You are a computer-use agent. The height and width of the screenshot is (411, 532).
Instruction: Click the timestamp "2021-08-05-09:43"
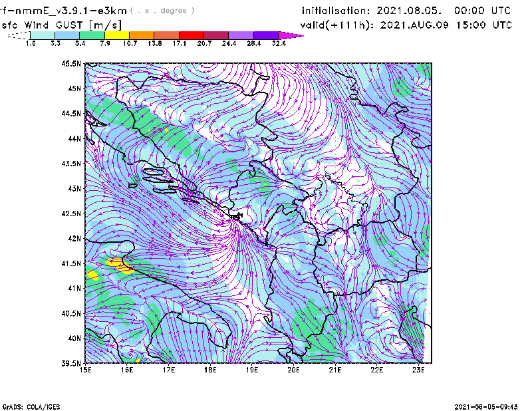486,406
